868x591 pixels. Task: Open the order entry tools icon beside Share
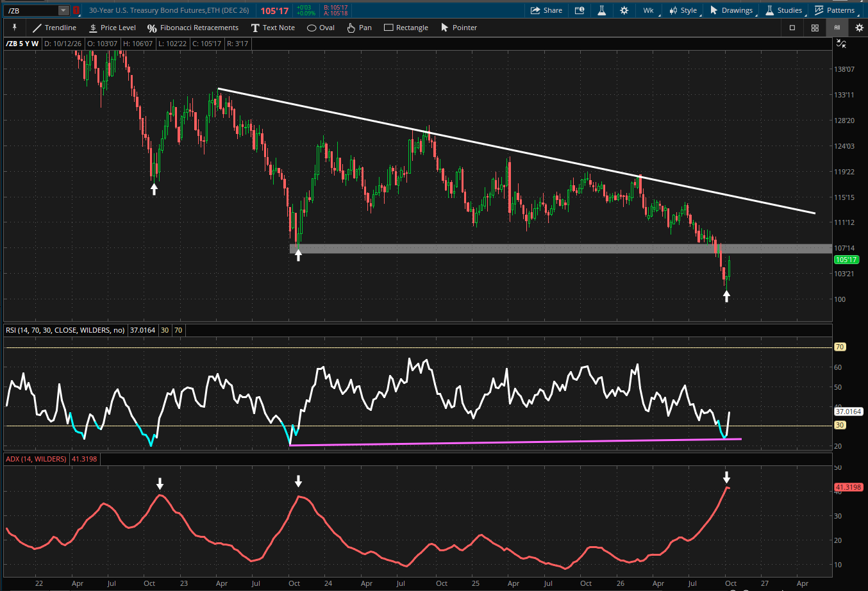coord(580,10)
